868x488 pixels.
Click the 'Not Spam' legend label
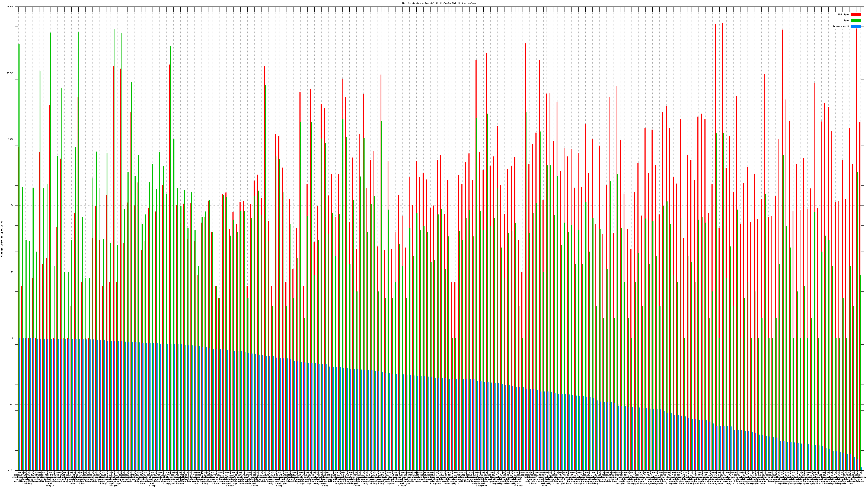click(844, 14)
